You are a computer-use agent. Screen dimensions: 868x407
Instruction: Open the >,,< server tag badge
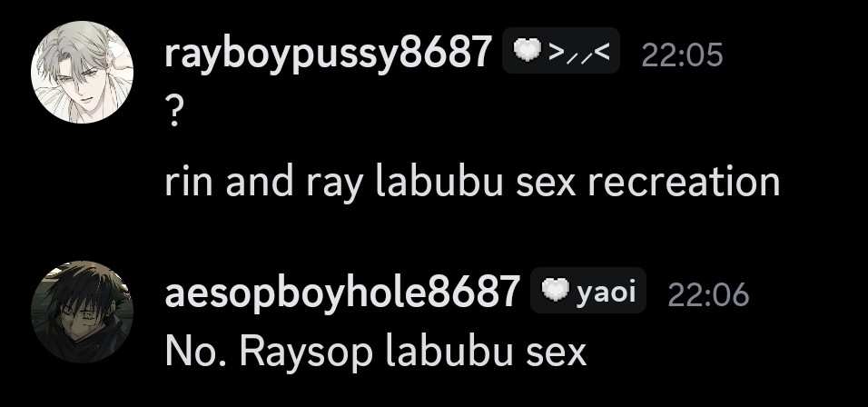561,51
